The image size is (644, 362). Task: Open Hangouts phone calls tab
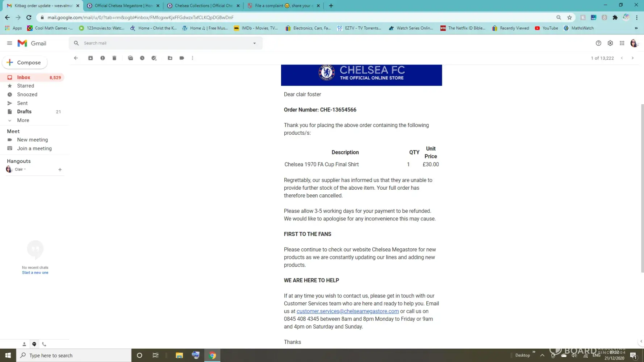coord(44,344)
